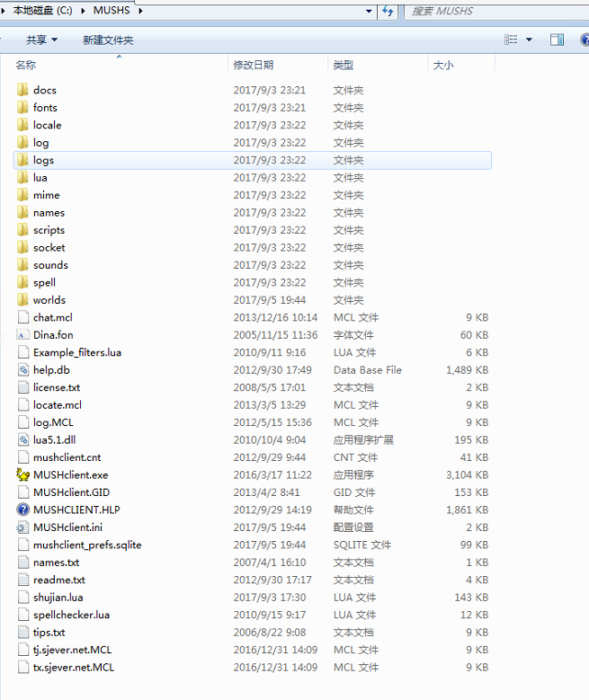Select the logs folder icon
Image resolution: width=589 pixels, height=700 pixels.
point(22,160)
